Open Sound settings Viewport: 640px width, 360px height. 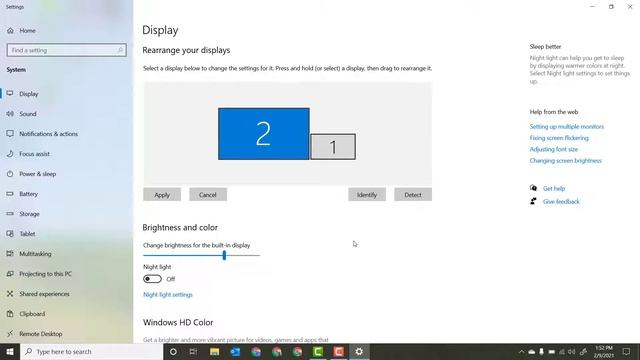click(x=27, y=114)
